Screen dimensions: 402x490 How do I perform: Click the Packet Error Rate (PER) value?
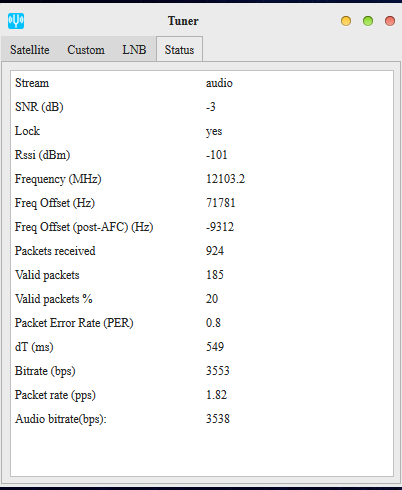coord(213,323)
